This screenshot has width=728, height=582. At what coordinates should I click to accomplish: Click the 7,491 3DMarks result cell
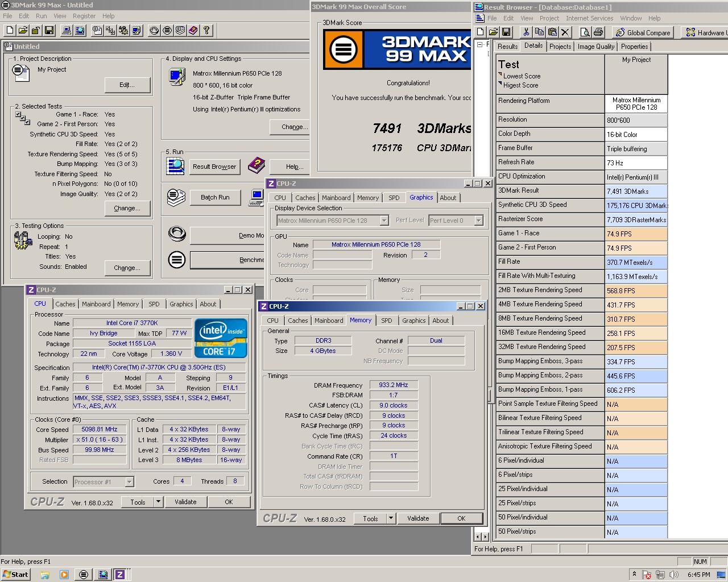636,192
